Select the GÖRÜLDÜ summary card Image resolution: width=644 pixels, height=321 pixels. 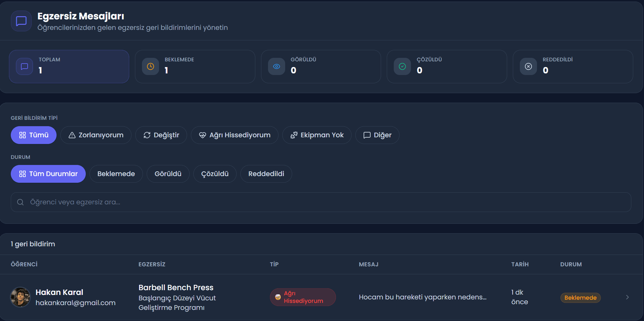pyautogui.click(x=321, y=66)
